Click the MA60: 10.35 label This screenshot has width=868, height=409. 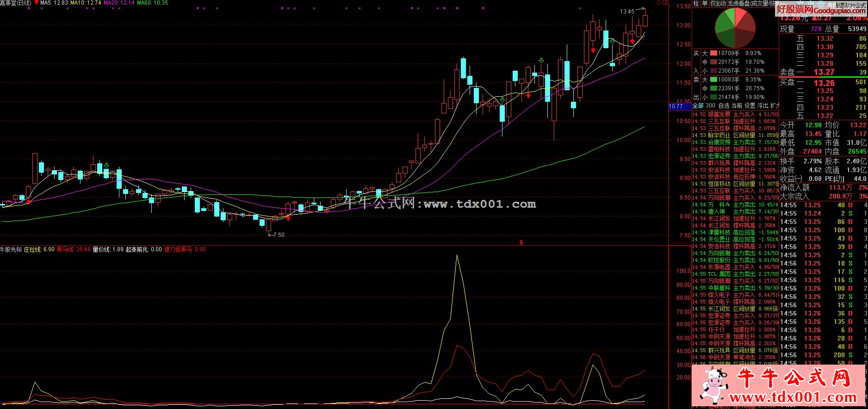point(152,3)
